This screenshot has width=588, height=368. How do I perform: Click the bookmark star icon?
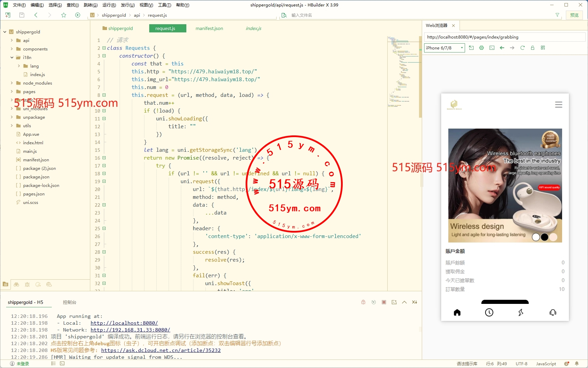point(64,15)
